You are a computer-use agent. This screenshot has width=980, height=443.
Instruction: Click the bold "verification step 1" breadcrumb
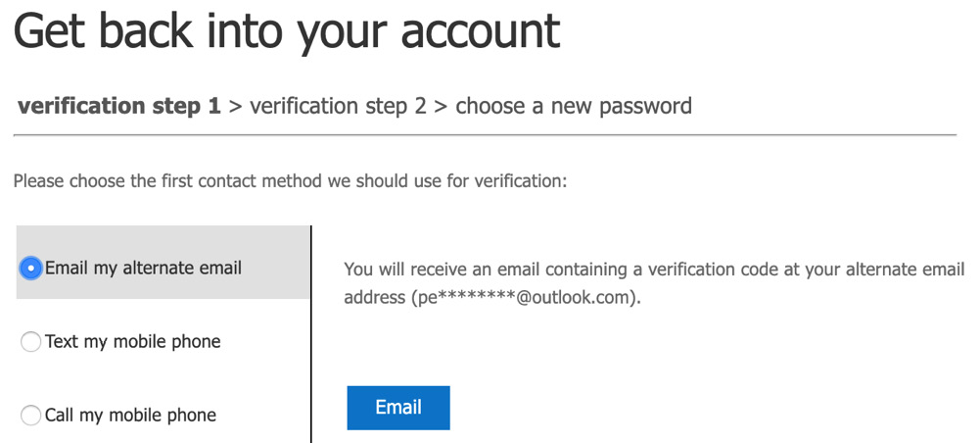(x=119, y=106)
